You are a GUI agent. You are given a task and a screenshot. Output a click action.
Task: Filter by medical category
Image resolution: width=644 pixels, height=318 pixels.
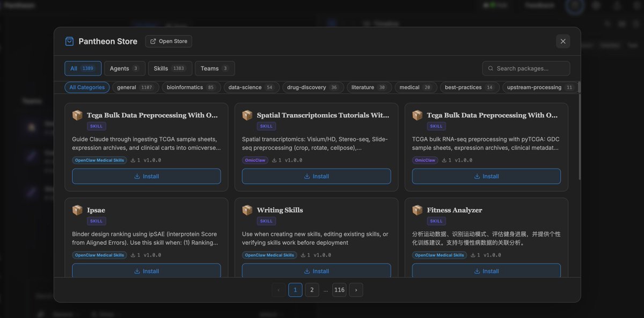coord(416,87)
